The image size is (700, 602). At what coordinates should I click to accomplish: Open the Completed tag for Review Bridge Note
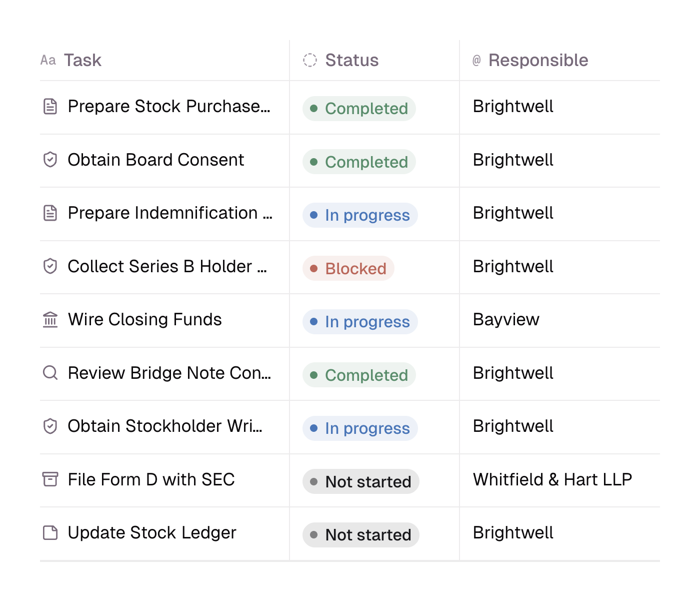(359, 375)
